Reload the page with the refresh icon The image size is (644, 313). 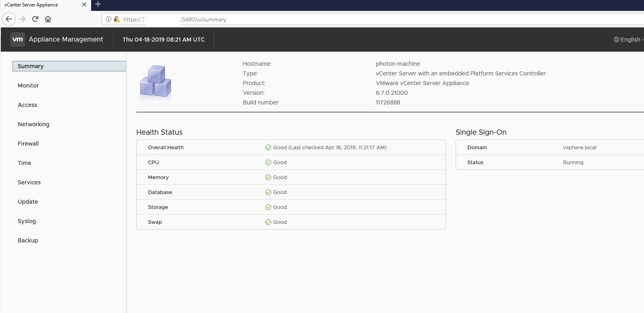pyautogui.click(x=35, y=19)
